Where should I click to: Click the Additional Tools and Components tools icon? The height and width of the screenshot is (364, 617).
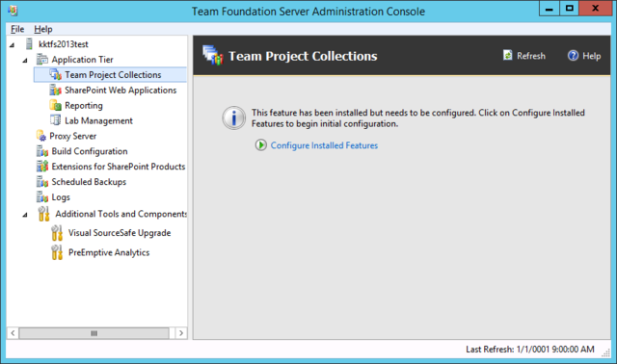tap(44, 214)
